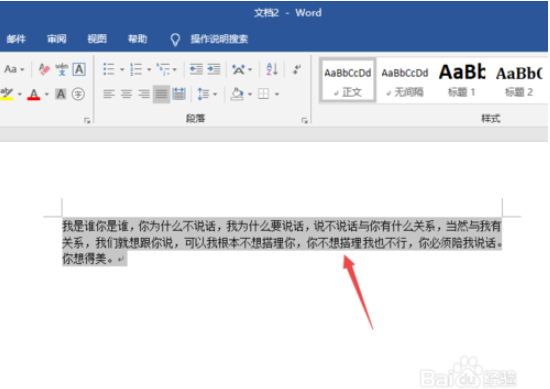Apply Distributed alignment
Image resolution: width=550 pixels, height=389 pixels.
(x=179, y=94)
